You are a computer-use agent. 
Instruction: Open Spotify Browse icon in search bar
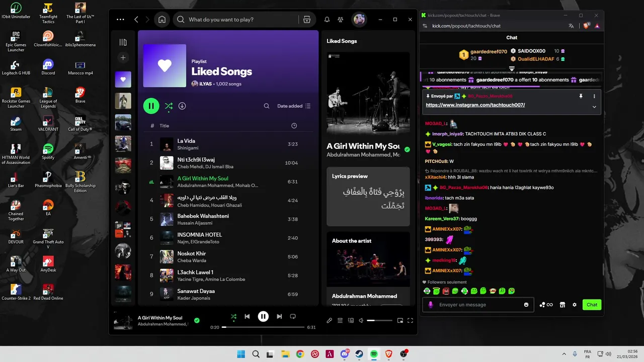[x=307, y=20]
